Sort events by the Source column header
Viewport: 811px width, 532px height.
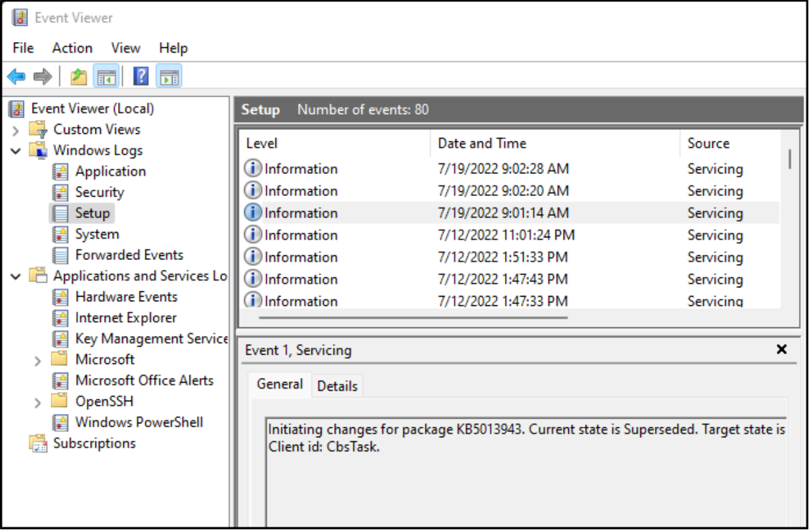(x=730, y=143)
